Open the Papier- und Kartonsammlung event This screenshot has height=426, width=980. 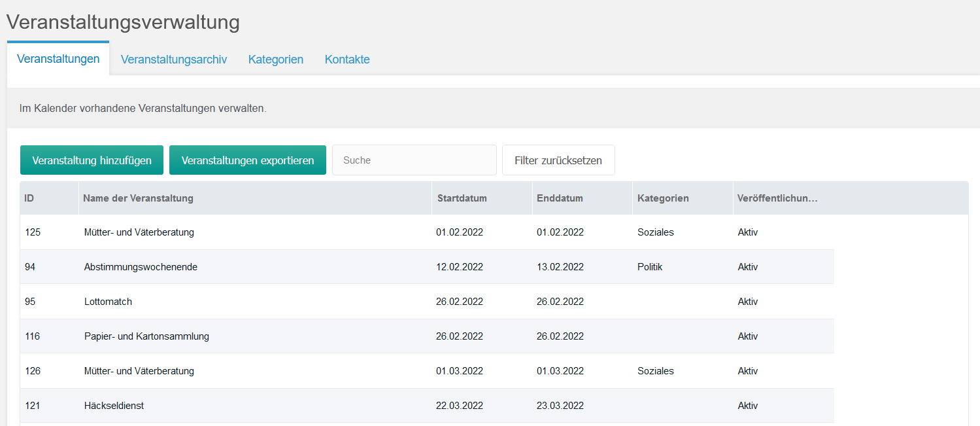click(x=146, y=336)
